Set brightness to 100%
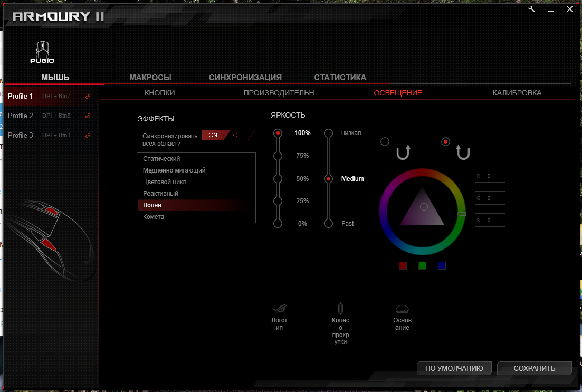The width and height of the screenshot is (582, 392). (278, 133)
